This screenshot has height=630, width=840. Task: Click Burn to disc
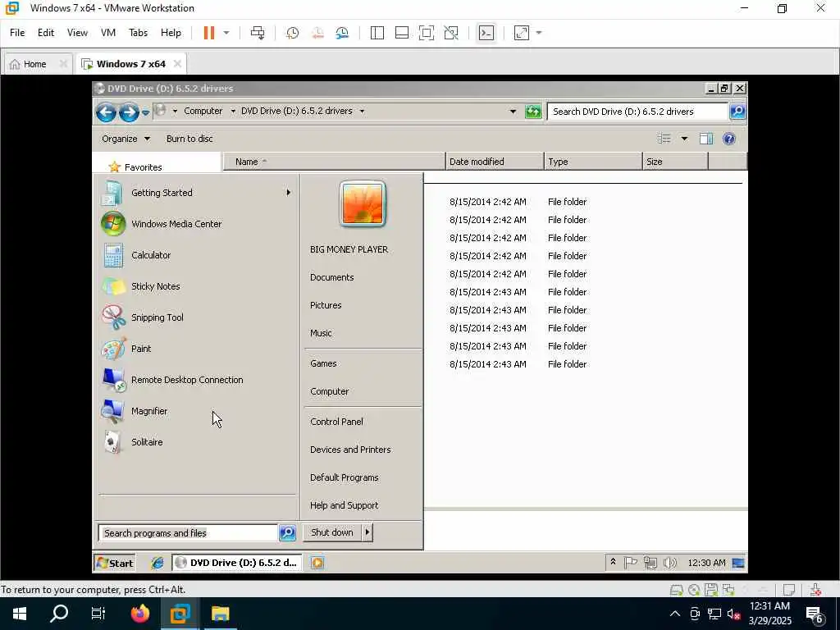pos(189,139)
